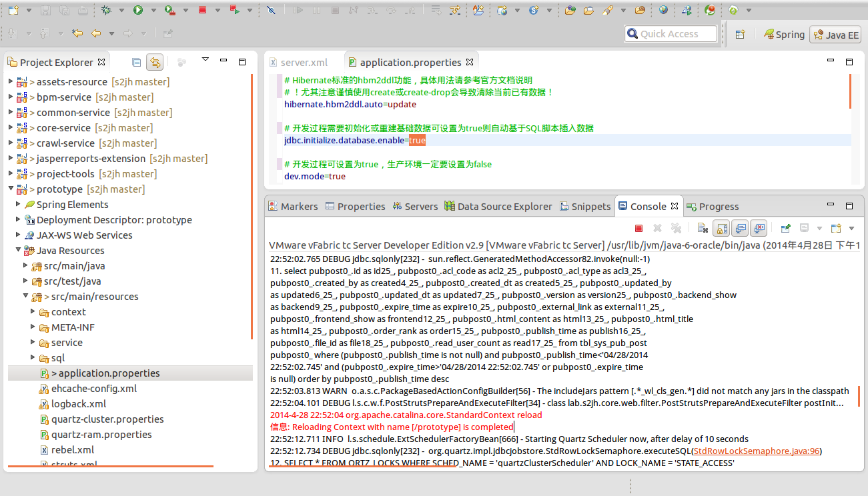Close the application.properties tab
868x496 pixels.
click(x=470, y=61)
